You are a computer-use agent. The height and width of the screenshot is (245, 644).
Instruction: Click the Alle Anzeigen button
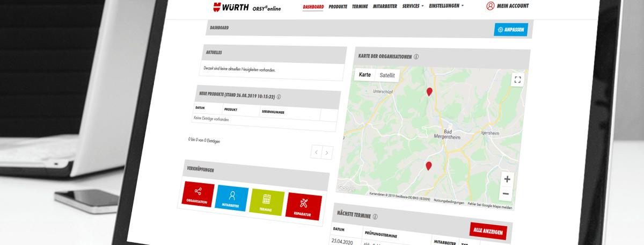point(488,232)
